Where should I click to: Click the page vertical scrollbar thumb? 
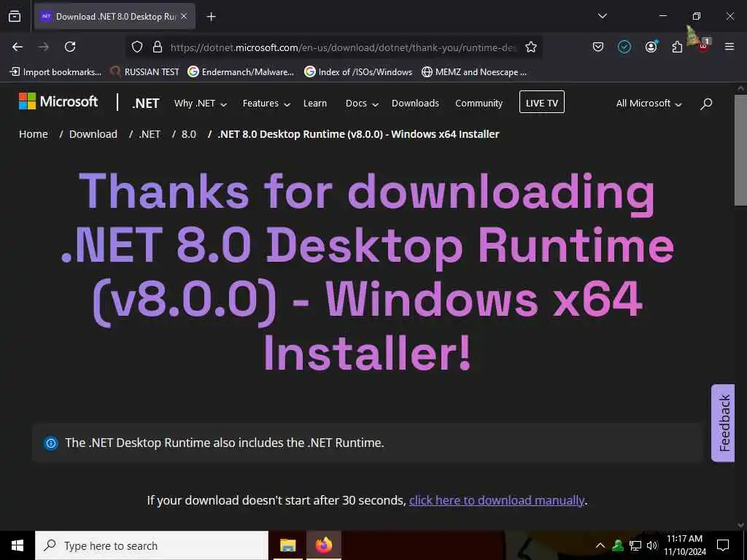tap(740, 150)
